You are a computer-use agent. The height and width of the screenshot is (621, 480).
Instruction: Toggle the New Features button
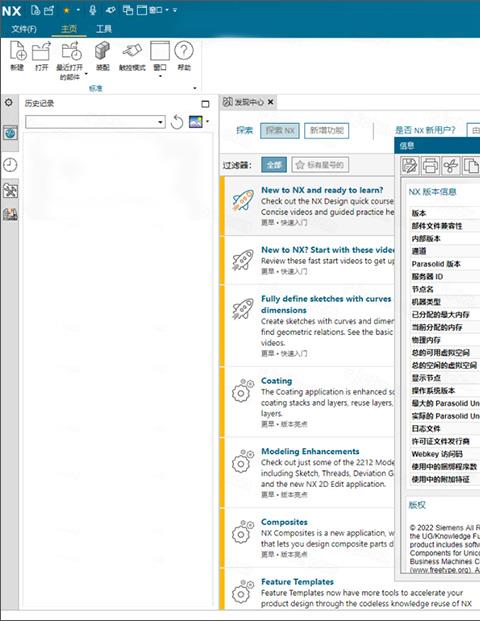click(x=326, y=131)
